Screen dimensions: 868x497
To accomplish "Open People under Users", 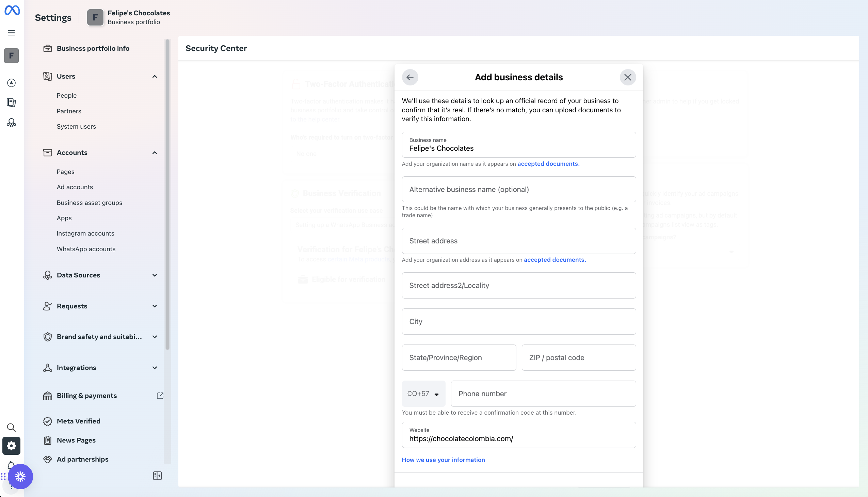I will coord(67,96).
